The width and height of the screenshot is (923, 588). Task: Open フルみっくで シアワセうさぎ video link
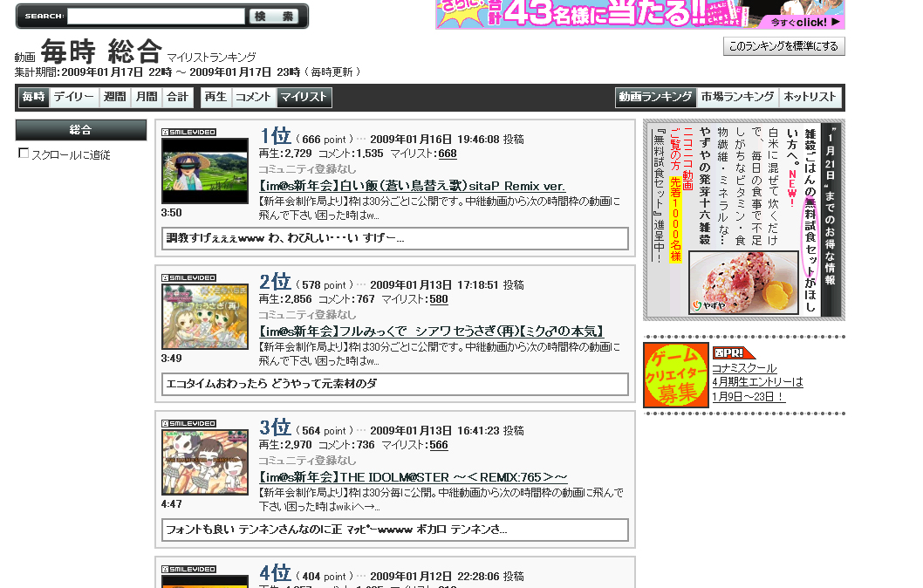click(432, 332)
